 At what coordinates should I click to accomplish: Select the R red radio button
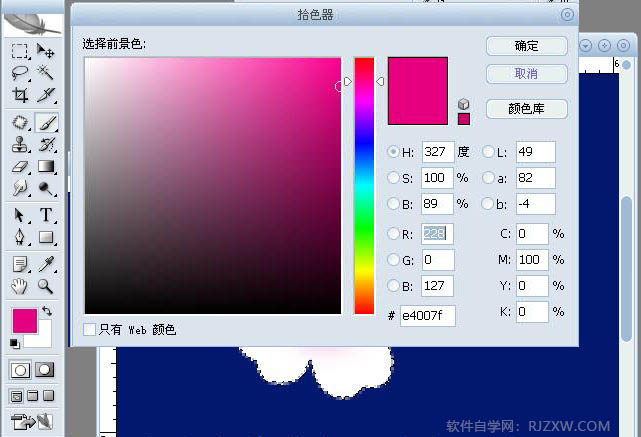[393, 234]
